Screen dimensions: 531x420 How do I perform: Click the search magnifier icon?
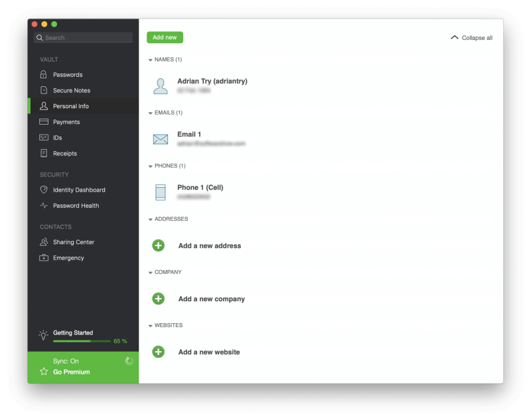pos(40,38)
